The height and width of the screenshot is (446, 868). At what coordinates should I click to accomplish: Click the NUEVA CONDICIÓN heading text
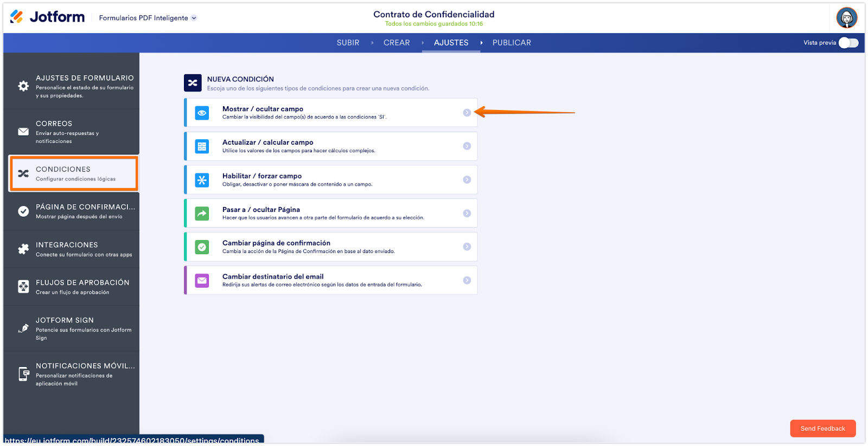240,79
